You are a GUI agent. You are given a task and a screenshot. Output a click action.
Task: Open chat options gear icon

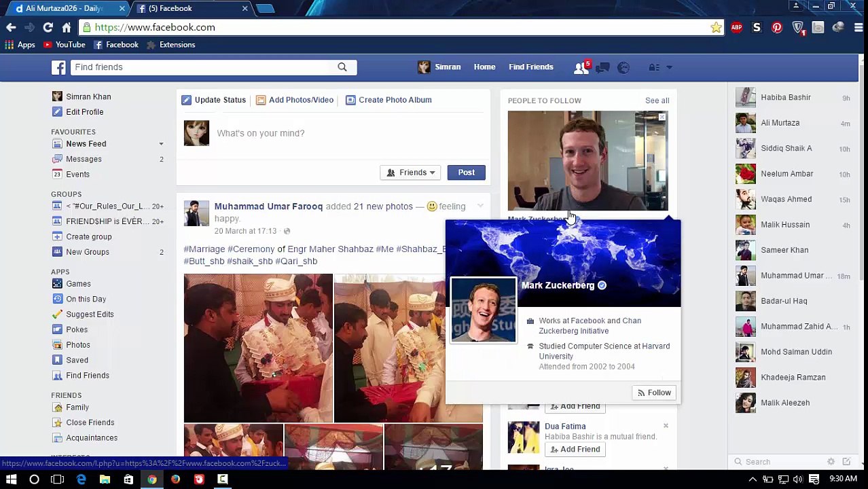831,462
